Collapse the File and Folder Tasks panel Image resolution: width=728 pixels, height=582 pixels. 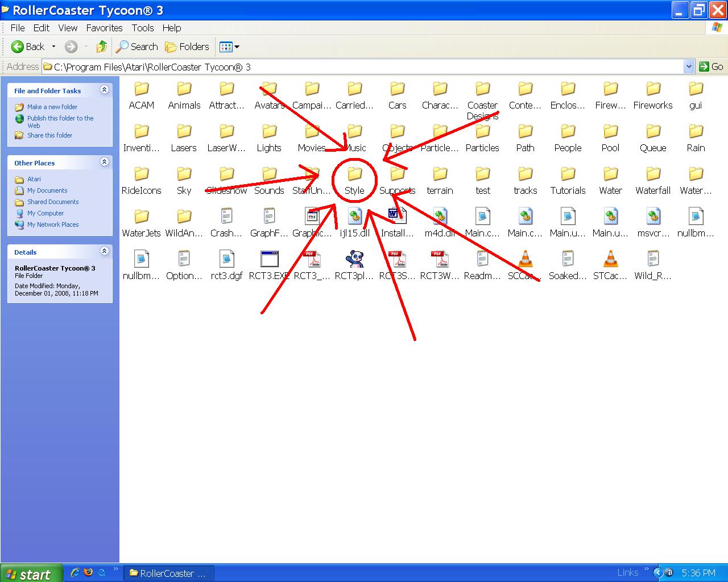pyautogui.click(x=104, y=90)
